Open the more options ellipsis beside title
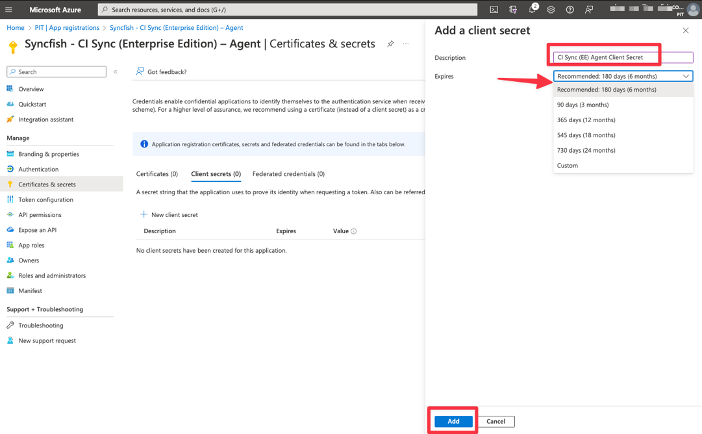Screen dimensions: 702x434 click(406, 43)
